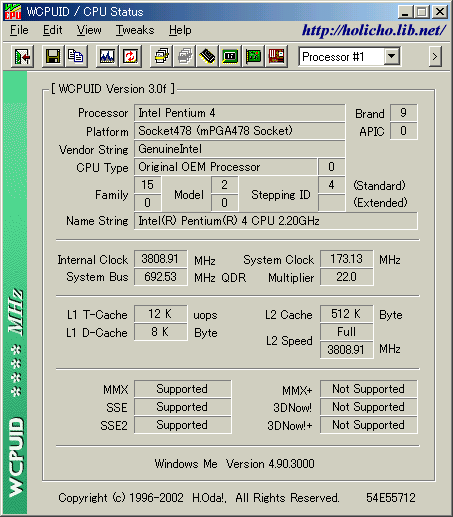Expand the toolbar overflow chevron
Screen dimensions: 453x517
[x=435, y=57]
